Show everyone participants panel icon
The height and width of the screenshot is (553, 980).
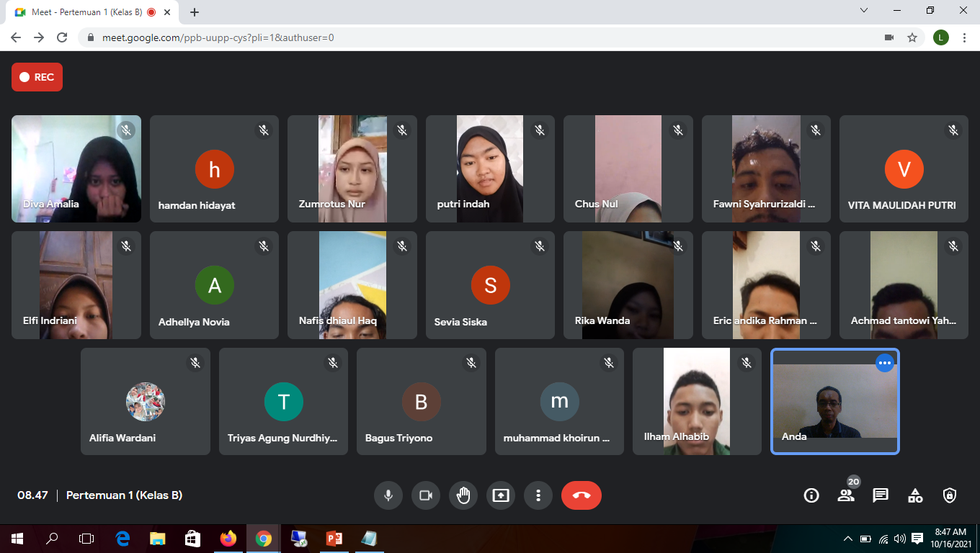tap(846, 495)
